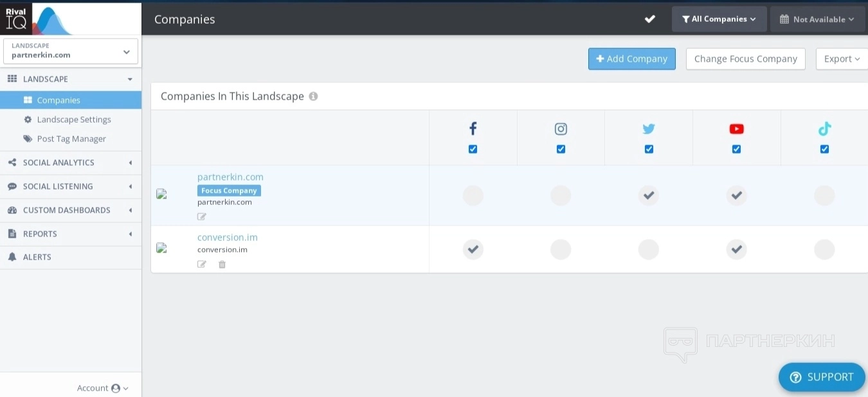This screenshot has height=397, width=868.
Task: Open Landscape Settings in sidebar
Action: pyautogui.click(x=71, y=119)
